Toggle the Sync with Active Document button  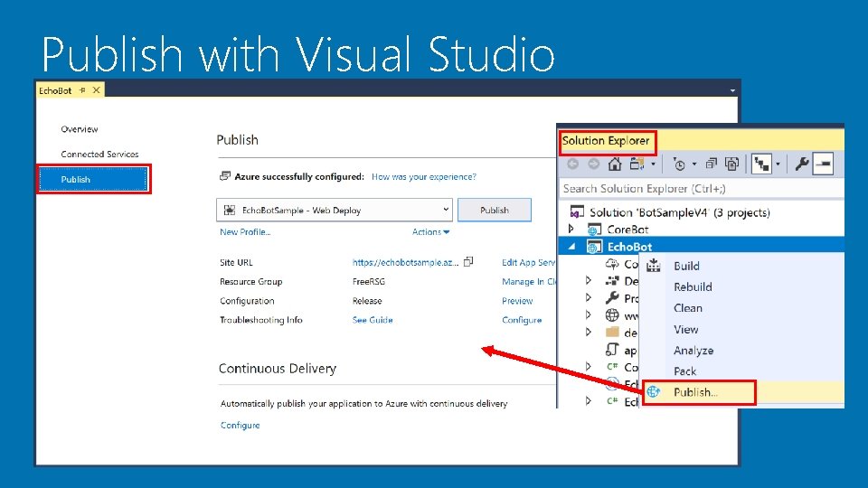click(x=761, y=164)
